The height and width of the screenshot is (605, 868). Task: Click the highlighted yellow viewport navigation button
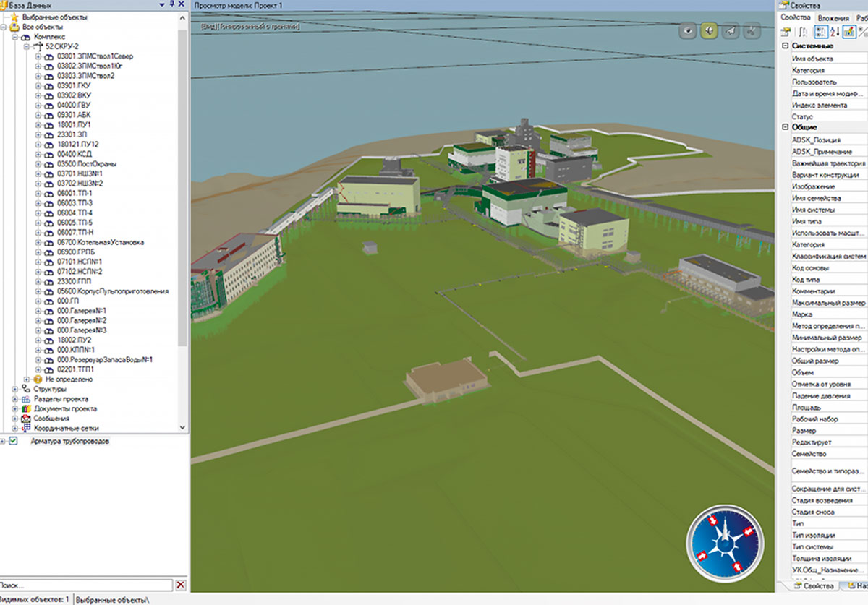coord(709,30)
